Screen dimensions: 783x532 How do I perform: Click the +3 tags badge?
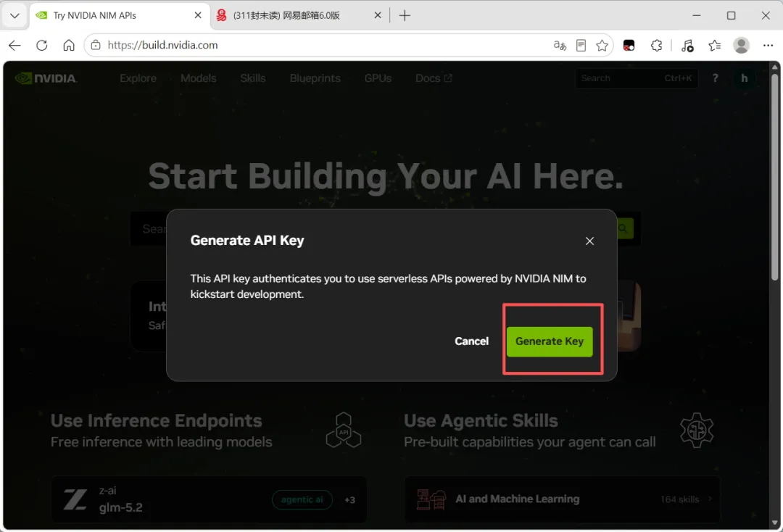[349, 499]
